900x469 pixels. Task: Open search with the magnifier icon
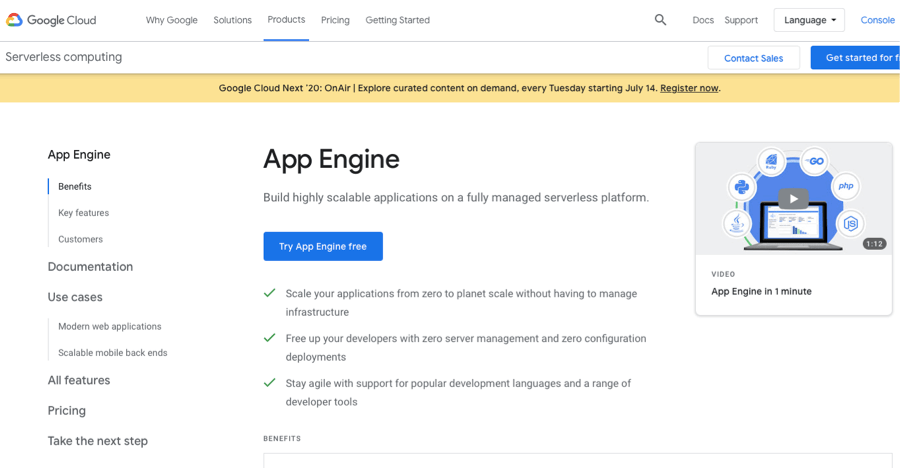point(660,20)
